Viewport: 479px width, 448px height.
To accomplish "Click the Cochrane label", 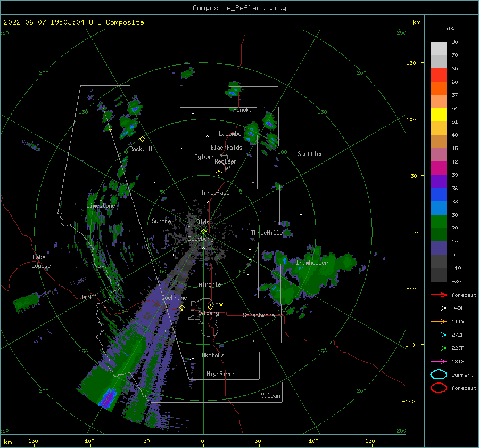I will pos(174,298).
